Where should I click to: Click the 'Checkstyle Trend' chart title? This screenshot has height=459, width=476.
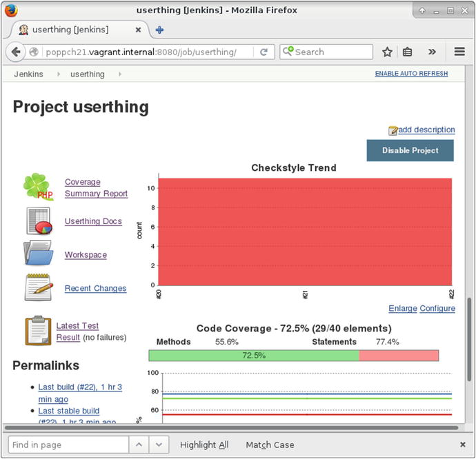[x=294, y=167]
